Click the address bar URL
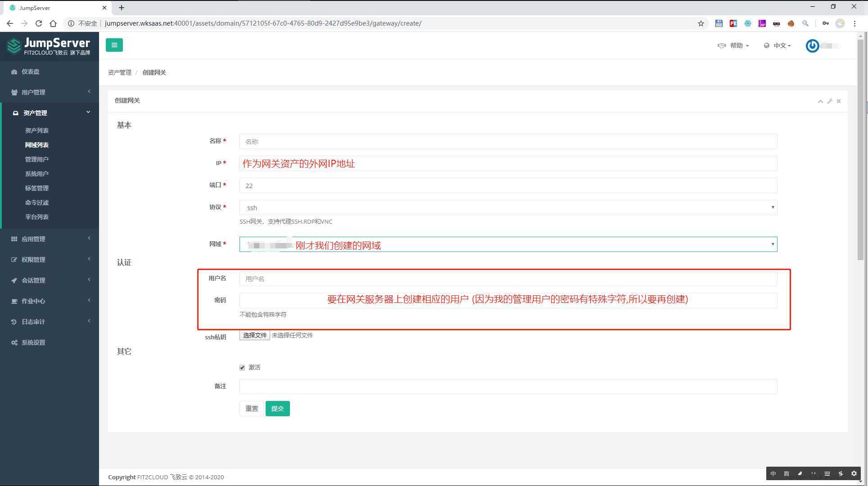 point(263,23)
